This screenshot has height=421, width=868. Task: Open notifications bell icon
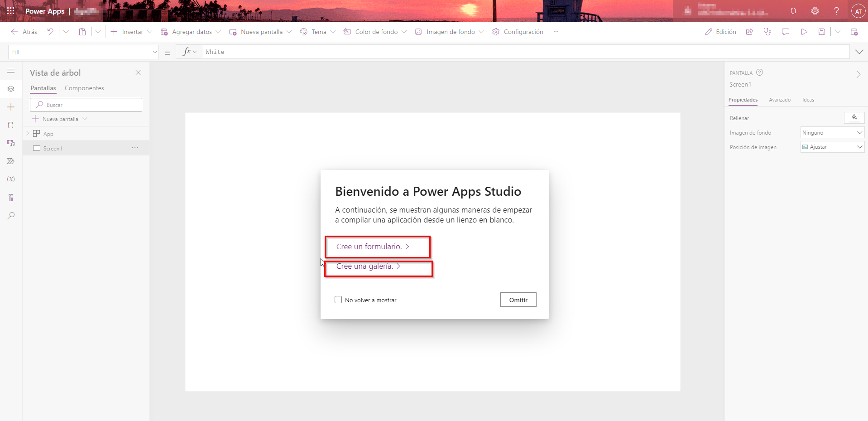point(793,11)
